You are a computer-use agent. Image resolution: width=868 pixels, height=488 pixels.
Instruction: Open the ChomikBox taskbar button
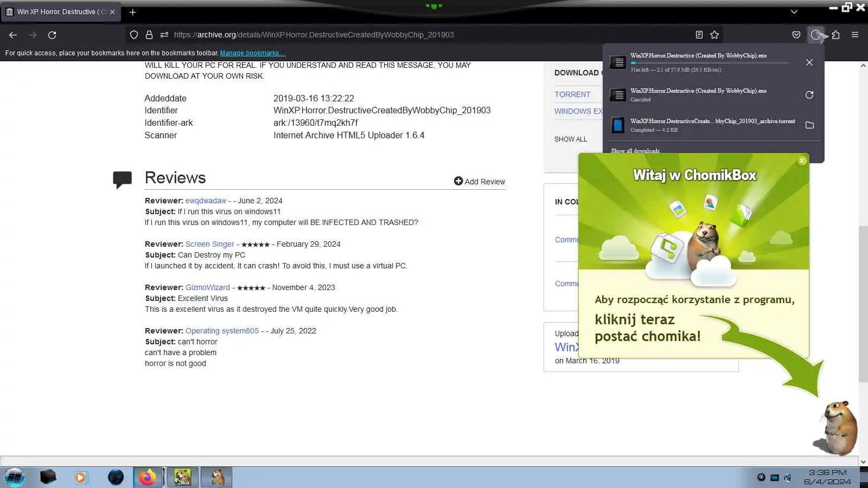tap(182, 477)
